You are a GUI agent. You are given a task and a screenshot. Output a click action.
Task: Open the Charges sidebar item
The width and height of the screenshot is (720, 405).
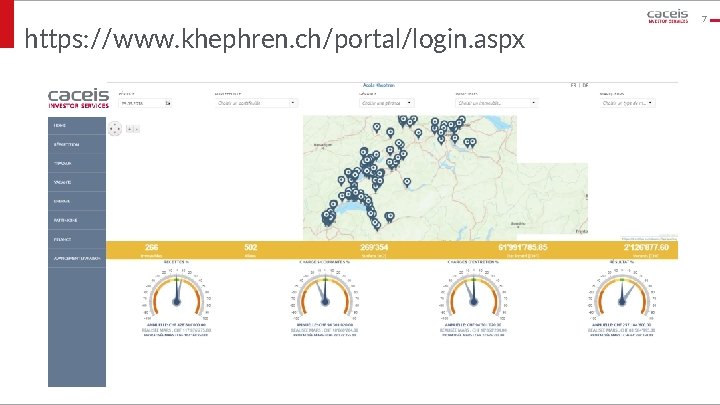[77, 201]
